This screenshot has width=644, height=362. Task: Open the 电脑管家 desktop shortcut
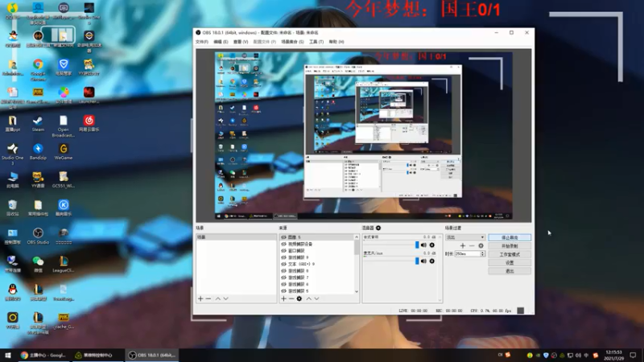[64, 67]
